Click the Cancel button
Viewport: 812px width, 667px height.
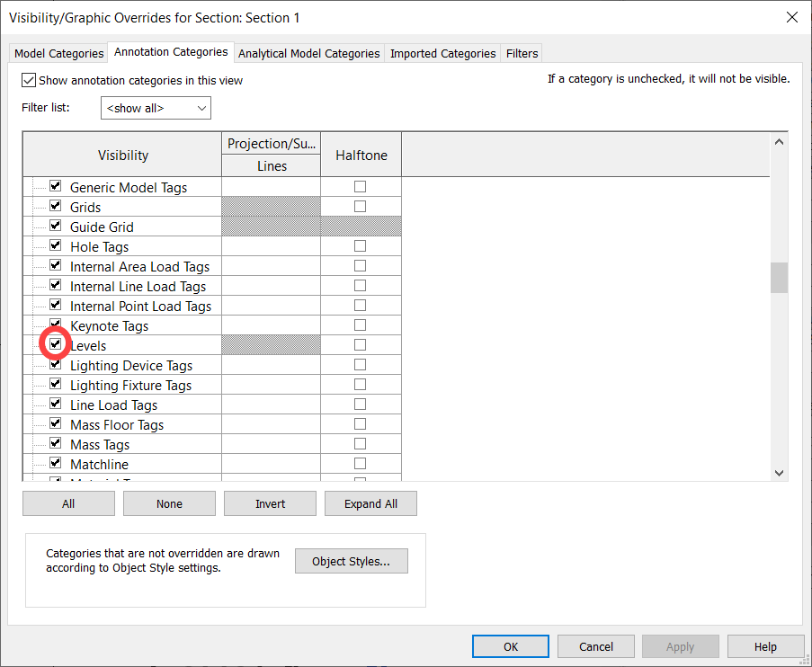(595, 646)
